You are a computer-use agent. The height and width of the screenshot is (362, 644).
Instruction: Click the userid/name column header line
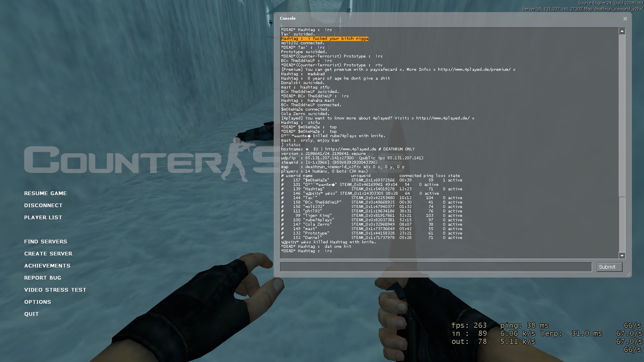[x=370, y=176]
